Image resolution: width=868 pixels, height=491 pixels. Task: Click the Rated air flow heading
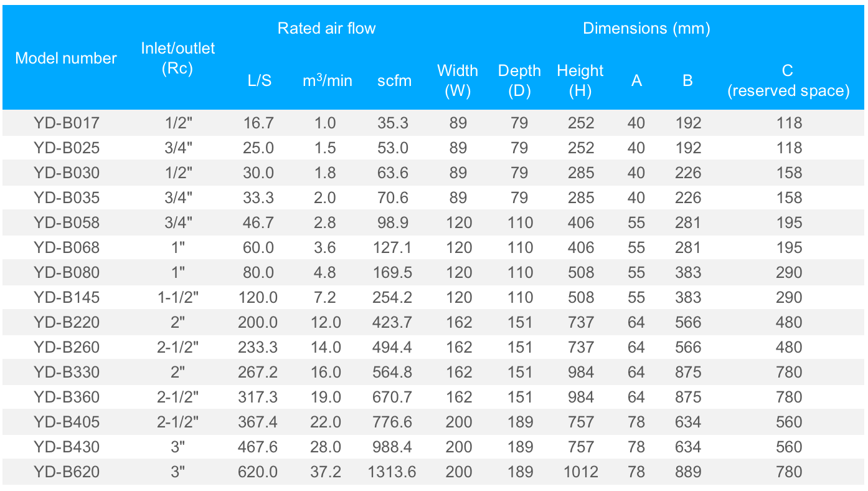point(326,28)
